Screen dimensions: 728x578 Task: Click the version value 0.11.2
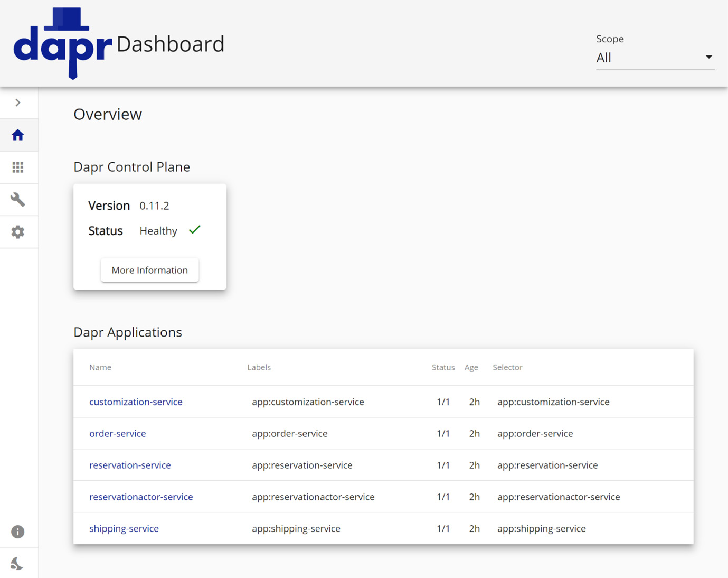(154, 206)
